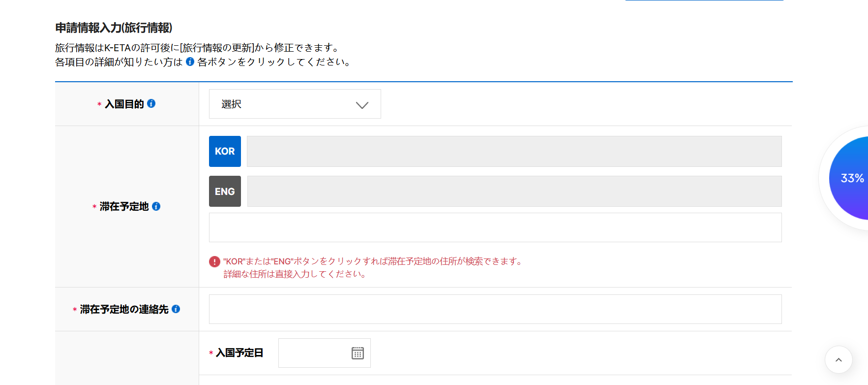Click the info icon beside 滞在予定地
The image size is (868, 385).
point(156,206)
